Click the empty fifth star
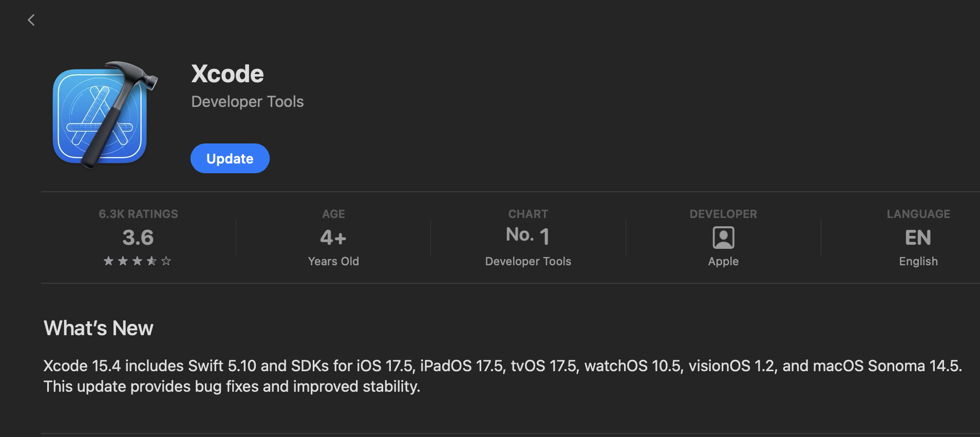980x437 pixels. (x=166, y=261)
